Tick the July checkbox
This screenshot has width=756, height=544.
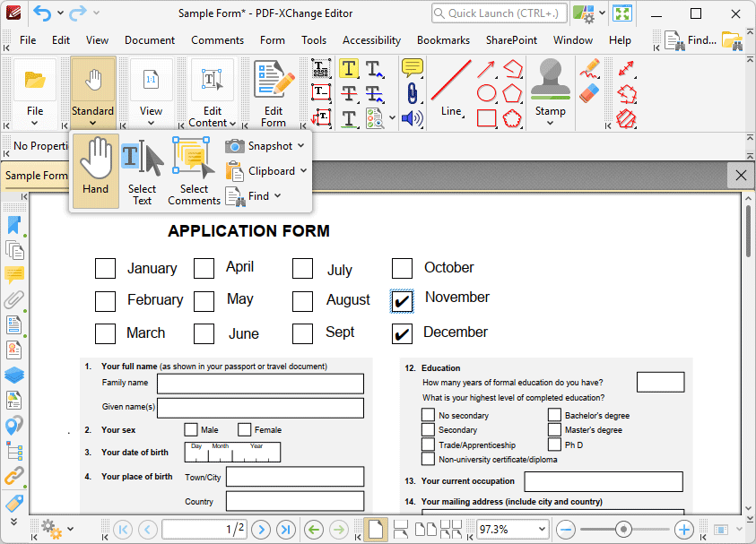click(302, 268)
